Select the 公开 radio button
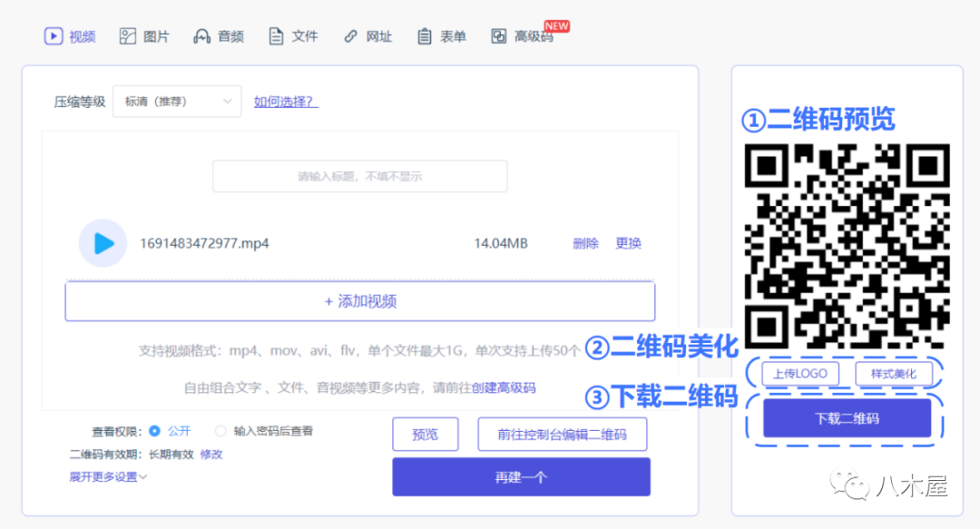980x529 pixels. pos(154,431)
